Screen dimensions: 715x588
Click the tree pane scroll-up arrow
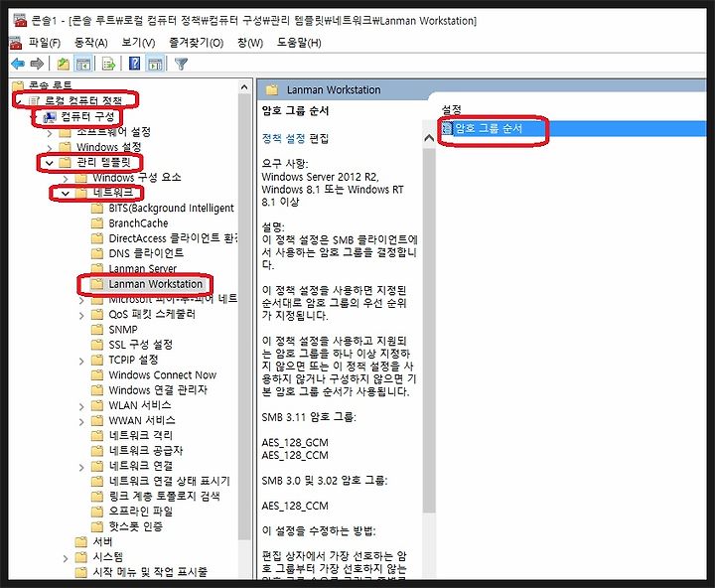[244, 87]
